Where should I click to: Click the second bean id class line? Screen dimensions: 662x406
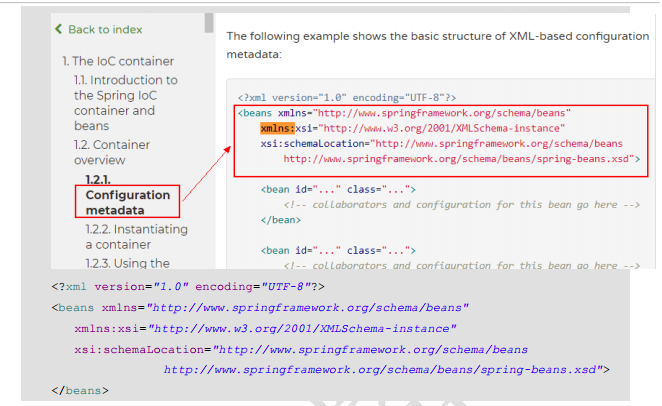point(338,251)
